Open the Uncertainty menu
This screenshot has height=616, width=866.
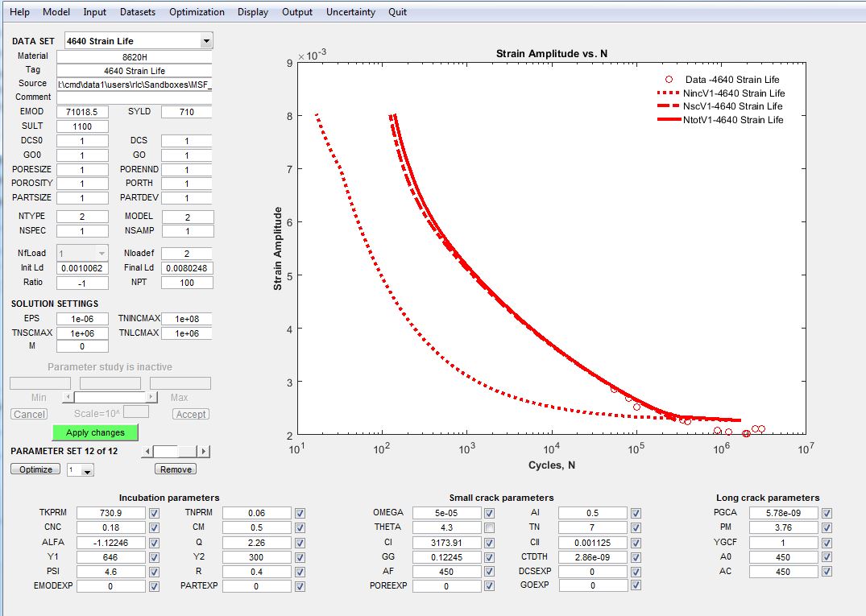pyautogui.click(x=350, y=12)
